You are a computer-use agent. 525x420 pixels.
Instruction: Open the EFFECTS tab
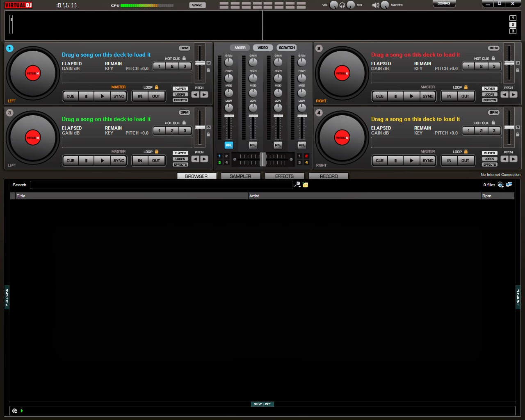coord(284,176)
